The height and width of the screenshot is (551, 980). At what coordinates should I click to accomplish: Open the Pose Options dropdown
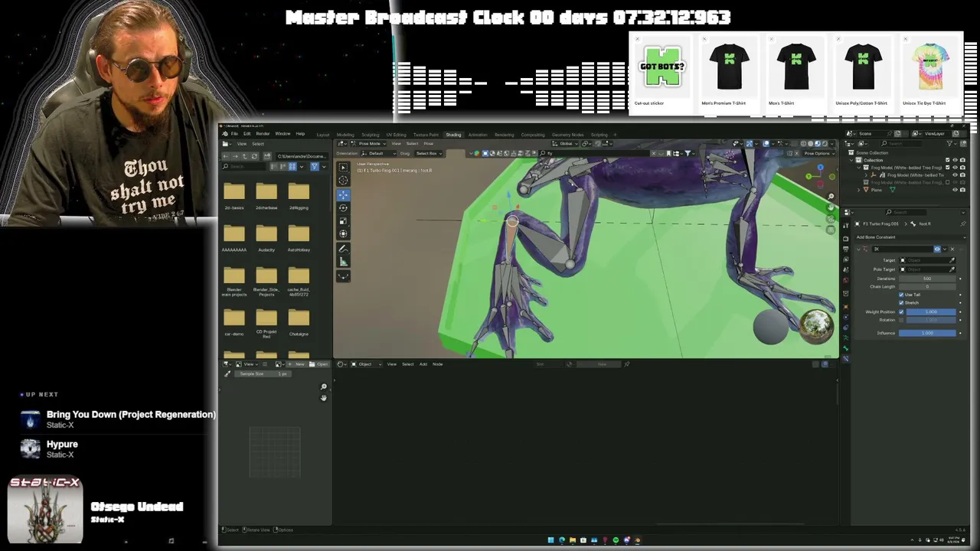point(818,153)
